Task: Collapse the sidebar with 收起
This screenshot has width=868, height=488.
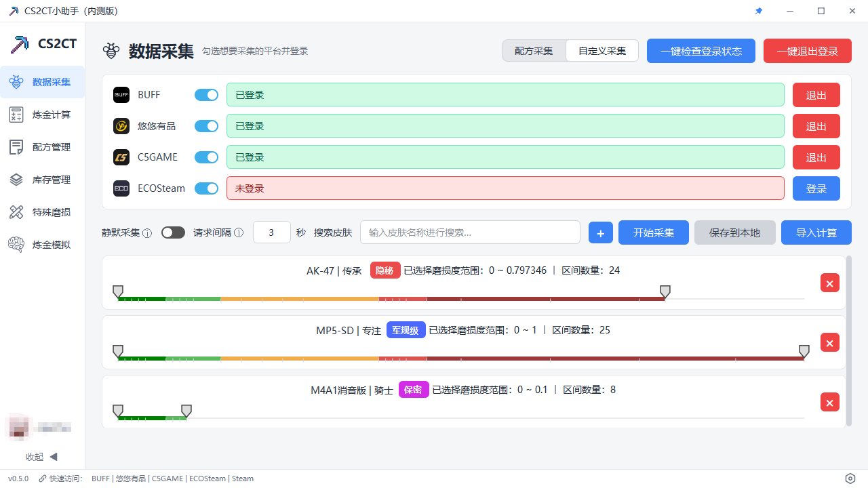Action: coord(42,457)
